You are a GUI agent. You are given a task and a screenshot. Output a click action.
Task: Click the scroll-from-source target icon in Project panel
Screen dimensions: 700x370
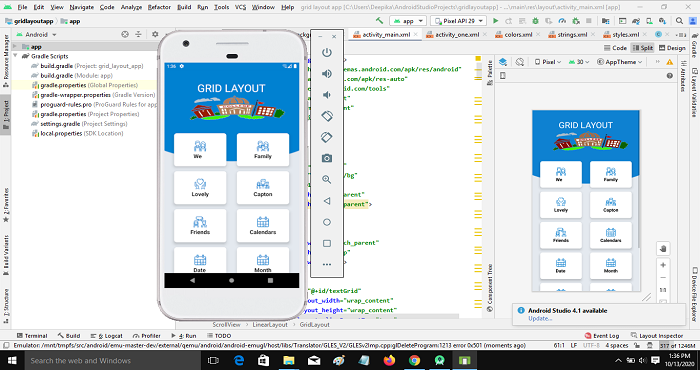pos(125,34)
